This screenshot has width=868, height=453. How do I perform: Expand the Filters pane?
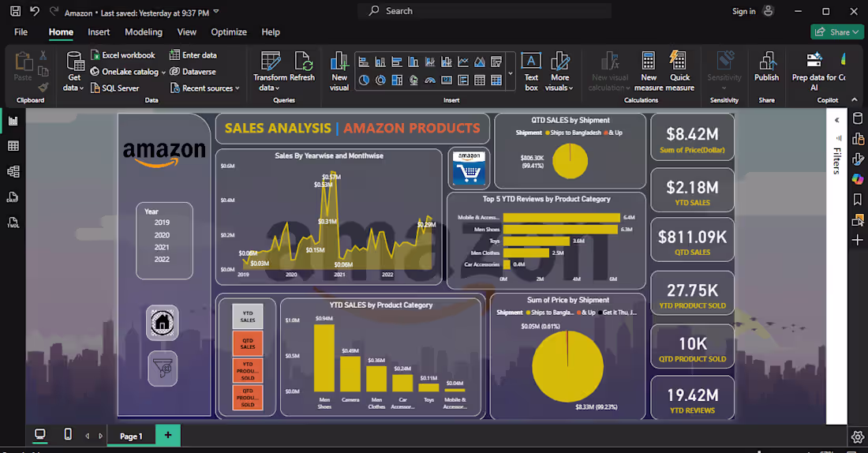tap(837, 120)
